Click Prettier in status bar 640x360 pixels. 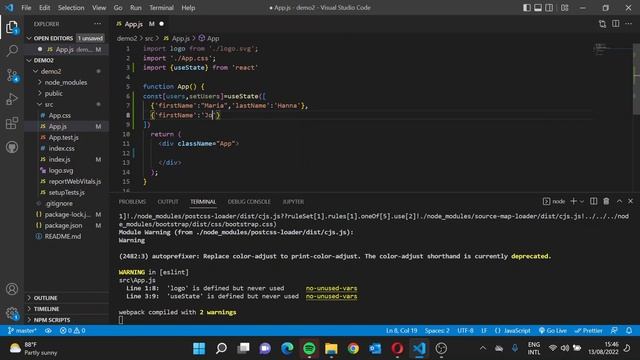coord(589,331)
